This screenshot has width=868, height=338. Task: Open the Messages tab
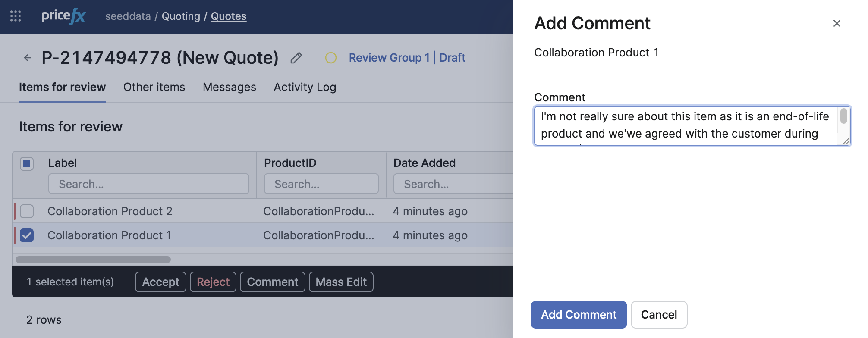229,87
